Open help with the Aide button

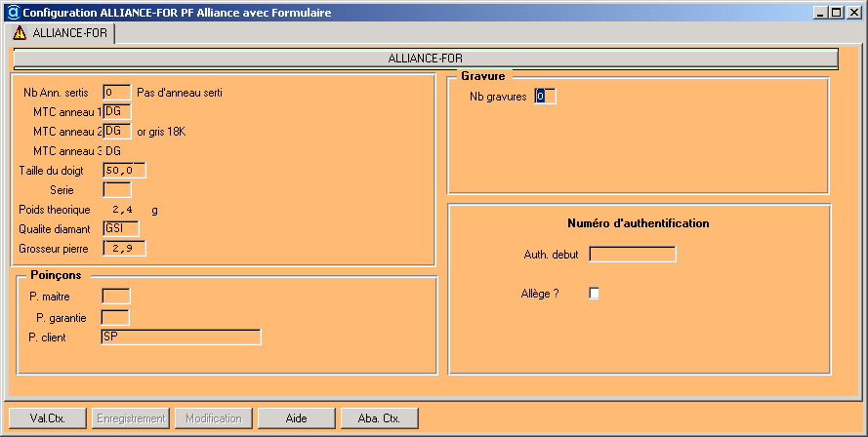[x=296, y=418]
